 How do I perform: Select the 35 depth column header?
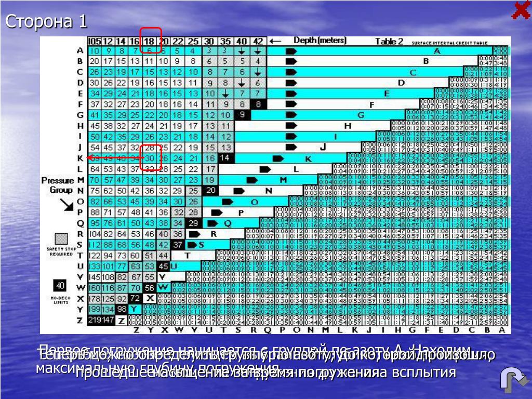point(225,42)
